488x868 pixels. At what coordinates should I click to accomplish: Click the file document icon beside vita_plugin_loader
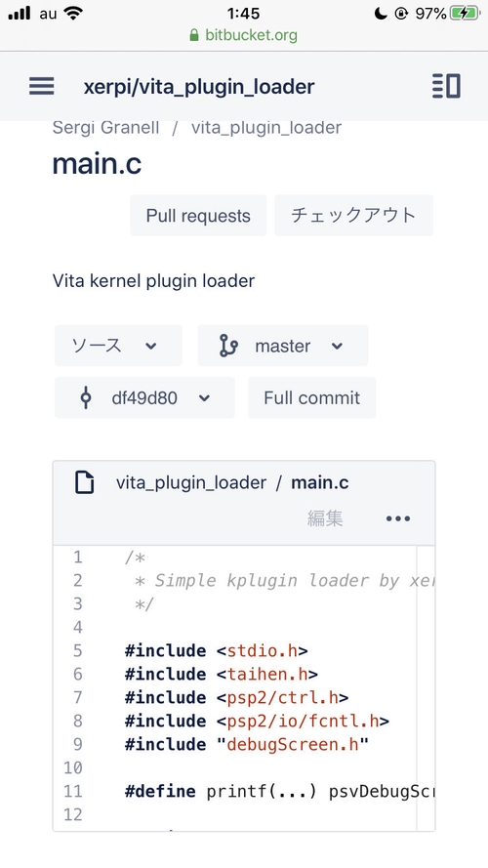click(84, 482)
